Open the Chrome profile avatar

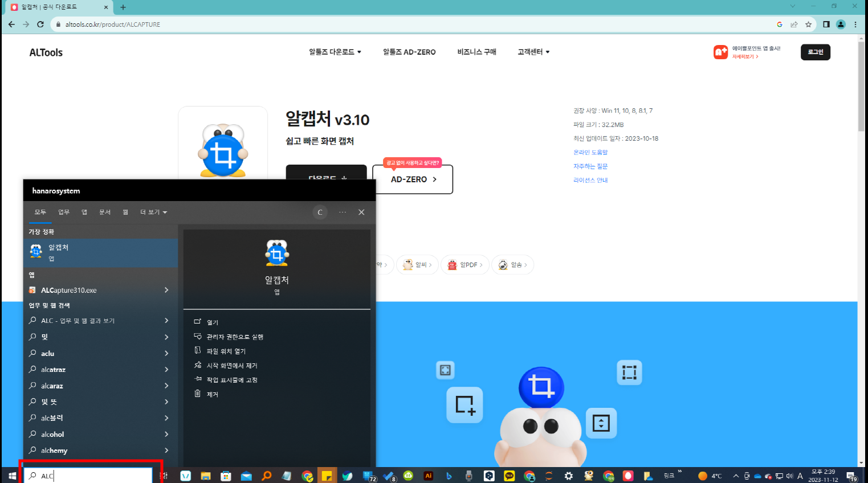point(841,24)
